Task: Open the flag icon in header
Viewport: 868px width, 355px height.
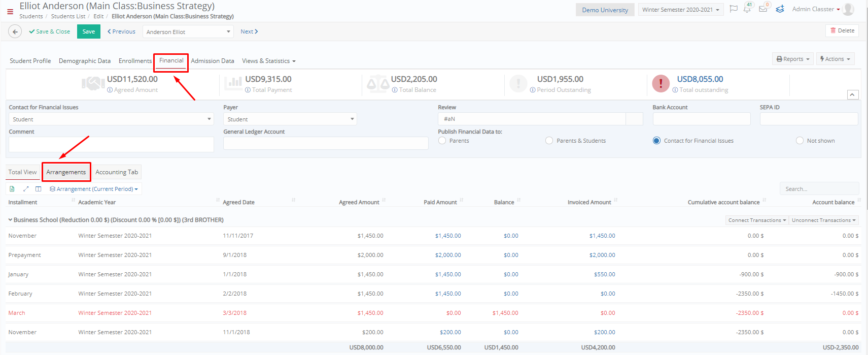Action: pos(733,9)
